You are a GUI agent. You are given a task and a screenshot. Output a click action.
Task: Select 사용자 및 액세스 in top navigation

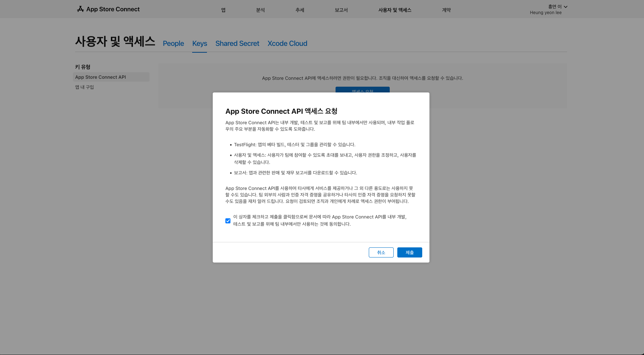tap(395, 10)
